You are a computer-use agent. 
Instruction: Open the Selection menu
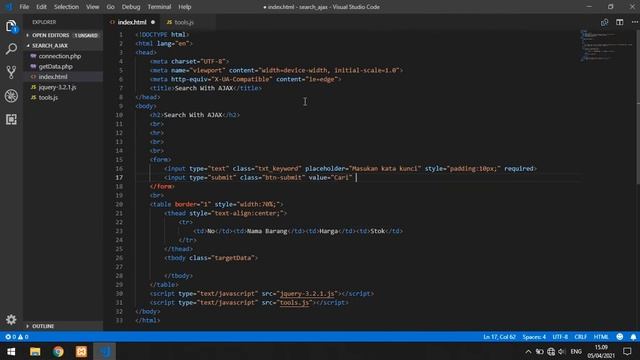(x=66, y=7)
